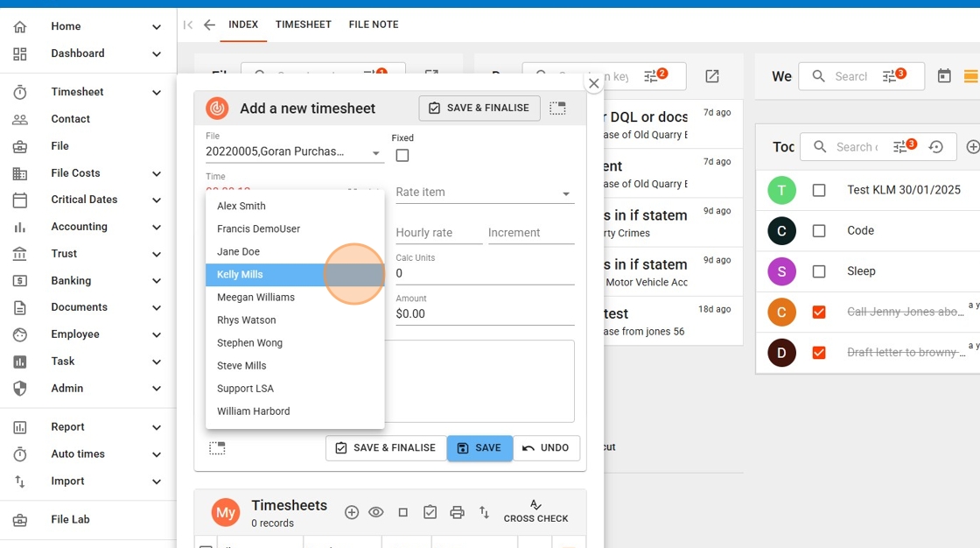Click the Hourly rate field
Viewport: 980px width, 548px height.
[x=438, y=233]
